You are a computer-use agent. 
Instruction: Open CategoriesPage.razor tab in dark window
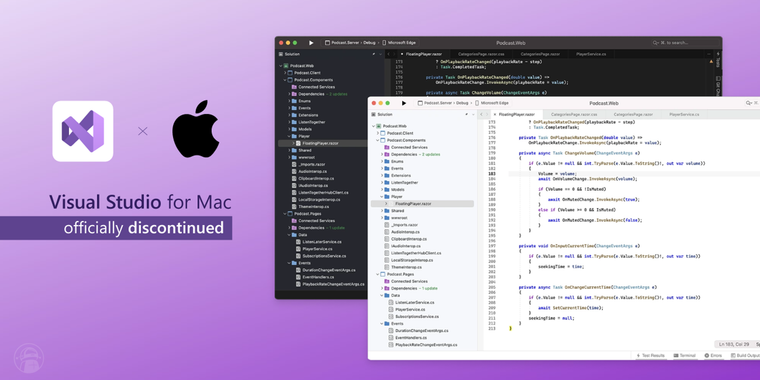[x=540, y=54]
